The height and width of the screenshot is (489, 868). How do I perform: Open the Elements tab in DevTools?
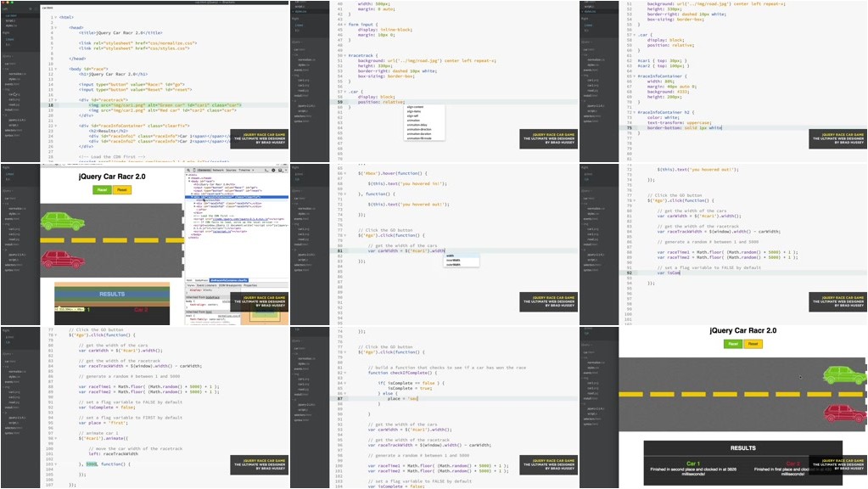tap(204, 170)
